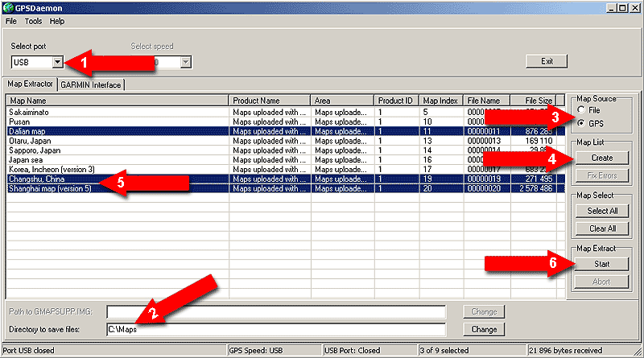Click the Exit button
The image size is (644, 358).
pos(547,61)
